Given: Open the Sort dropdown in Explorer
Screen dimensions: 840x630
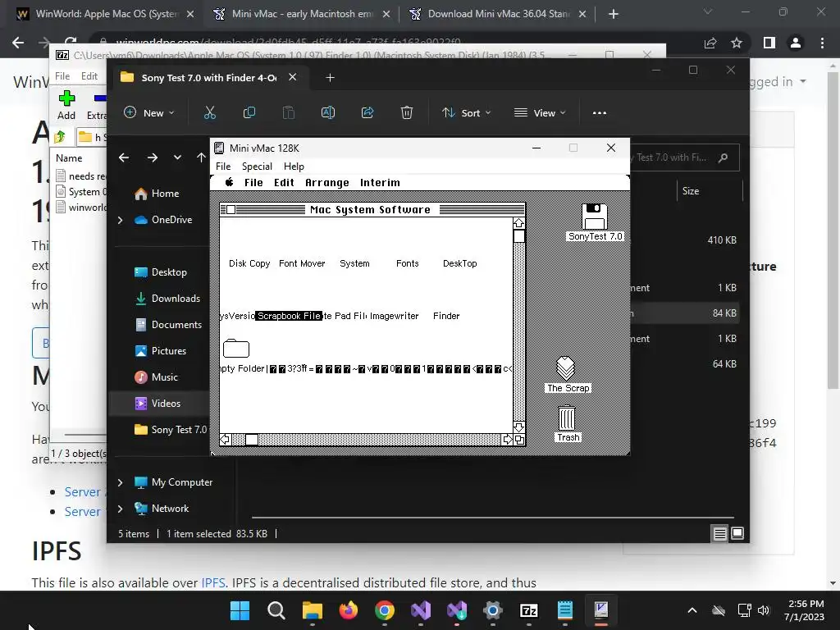Looking at the screenshot, I should (466, 112).
